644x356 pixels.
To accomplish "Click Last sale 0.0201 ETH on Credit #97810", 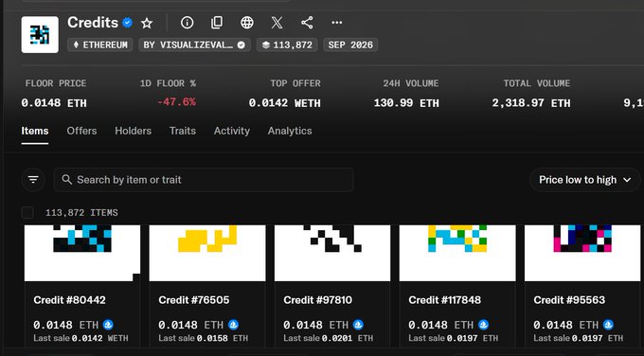I will pyautogui.click(x=329, y=338).
